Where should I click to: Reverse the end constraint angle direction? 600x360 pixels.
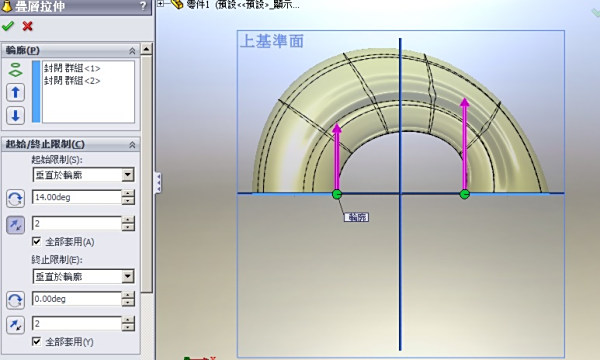click(x=15, y=300)
